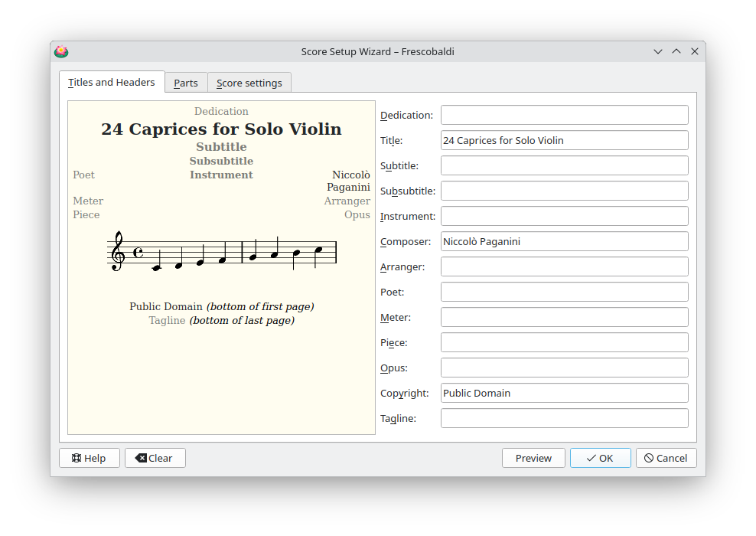
Task: Click the preview title 24 Caprices for Solo Violin
Action: [221, 129]
